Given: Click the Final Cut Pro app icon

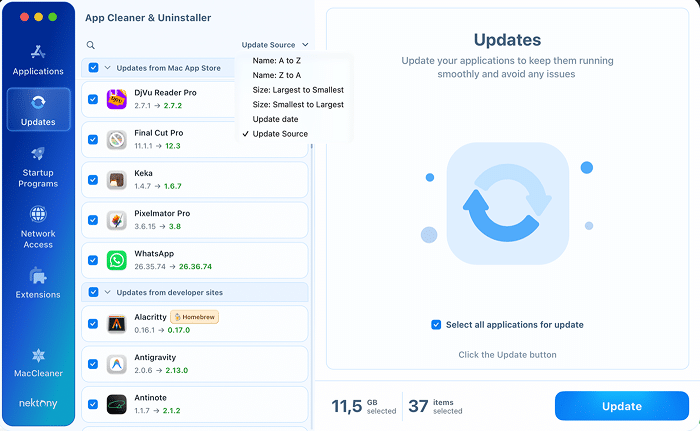Looking at the screenshot, I should [117, 139].
